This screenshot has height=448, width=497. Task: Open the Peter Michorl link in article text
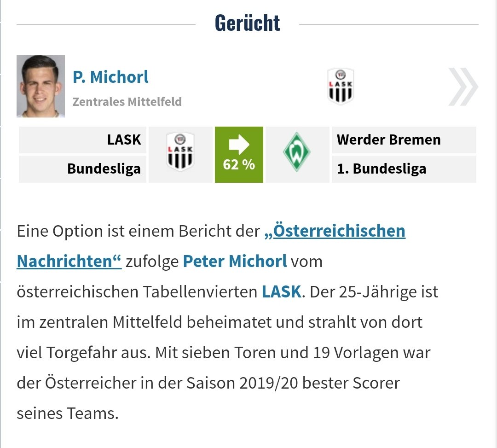[x=235, y=261]
